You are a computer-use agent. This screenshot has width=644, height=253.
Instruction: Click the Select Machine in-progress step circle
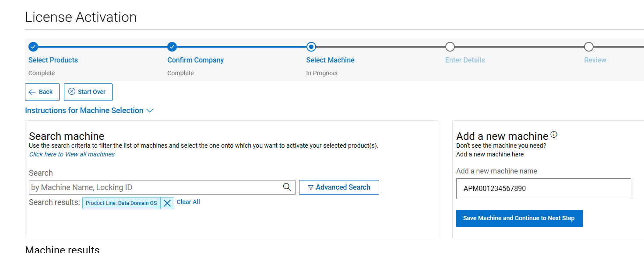click(x=311, y=47)
